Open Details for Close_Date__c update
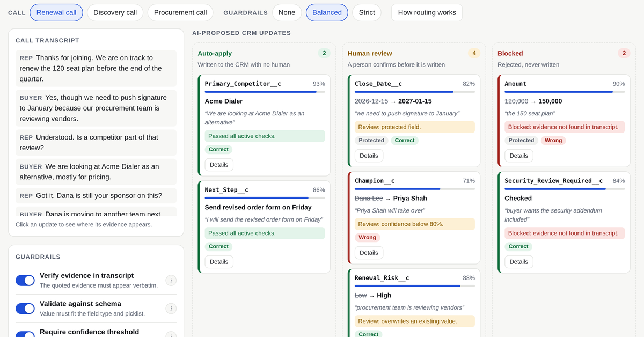This screenshot has width=644, height=337. coord(369,156)
